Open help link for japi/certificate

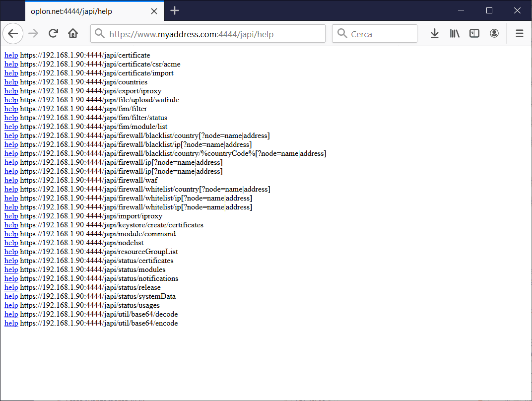pyautogui.click(x=11, y=55)
